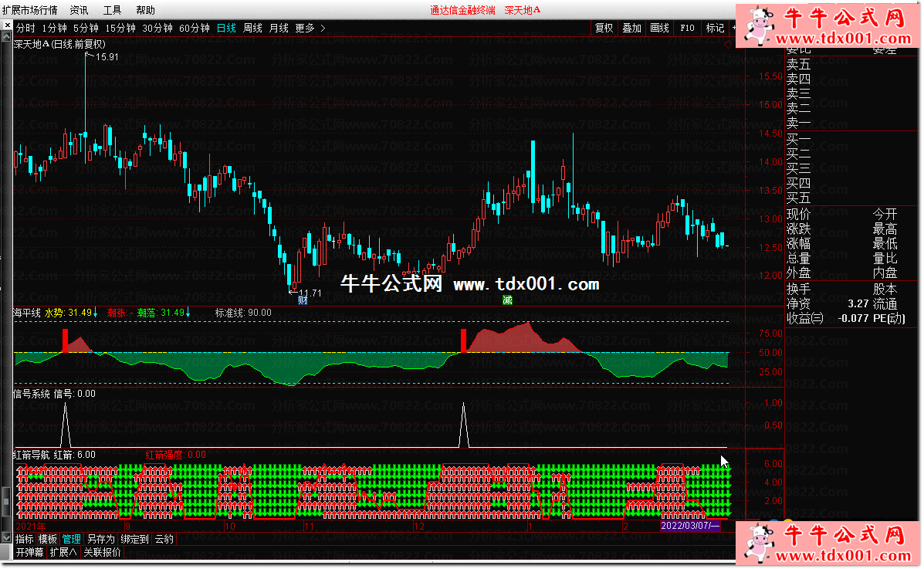Open the 复权 adjustment options

(604, 28)
